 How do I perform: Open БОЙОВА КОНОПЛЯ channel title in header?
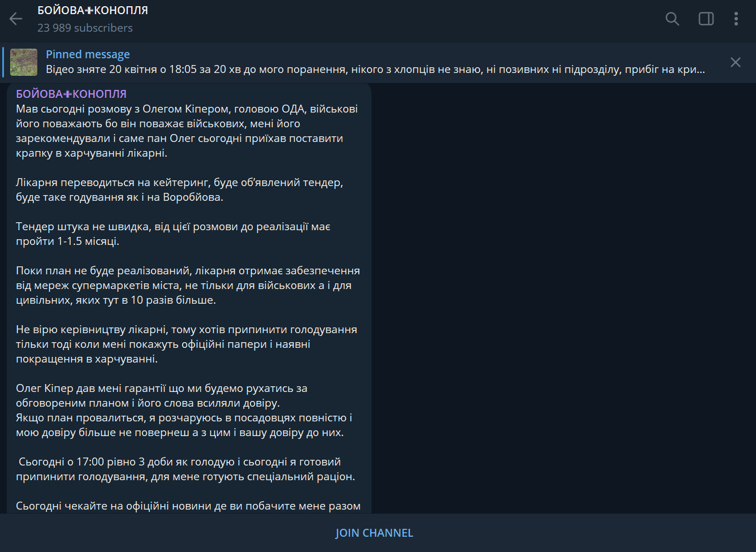click(x=93, y=10)
